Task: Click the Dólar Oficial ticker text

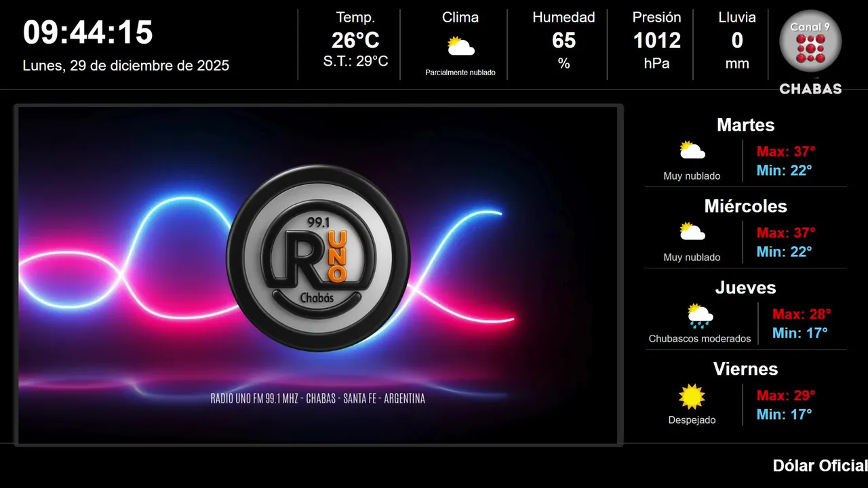Action: [820, 466]
